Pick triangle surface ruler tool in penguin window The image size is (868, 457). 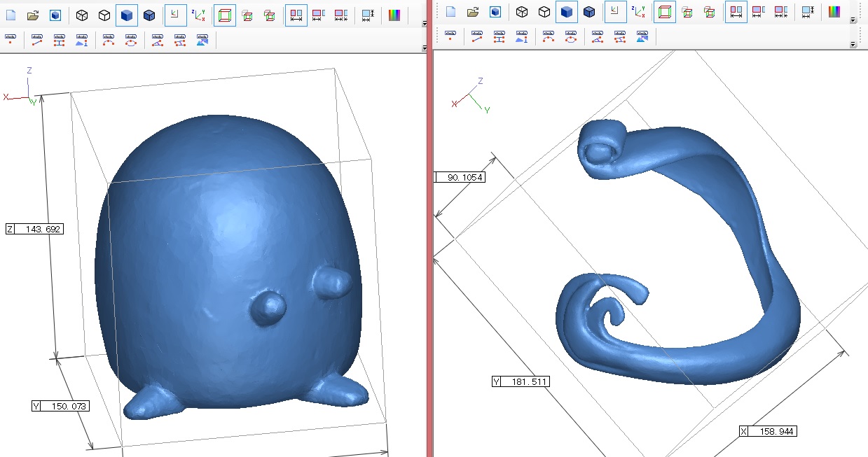(x=82, y=40)
